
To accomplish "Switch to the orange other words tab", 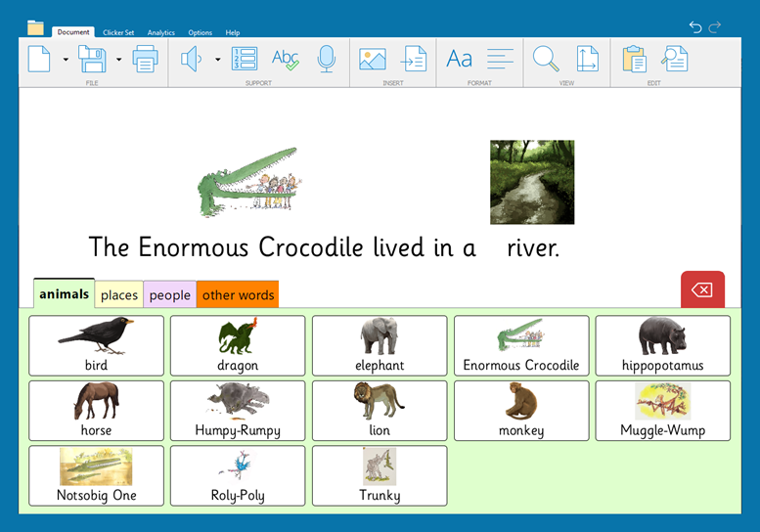I will pyautogui.click(x=238, y=295).
